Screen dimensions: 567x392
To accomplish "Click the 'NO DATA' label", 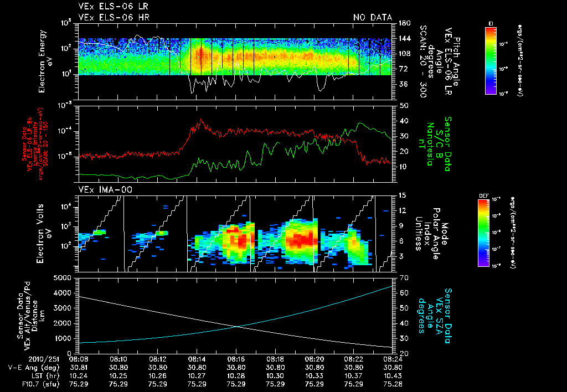I will (373, 17).
